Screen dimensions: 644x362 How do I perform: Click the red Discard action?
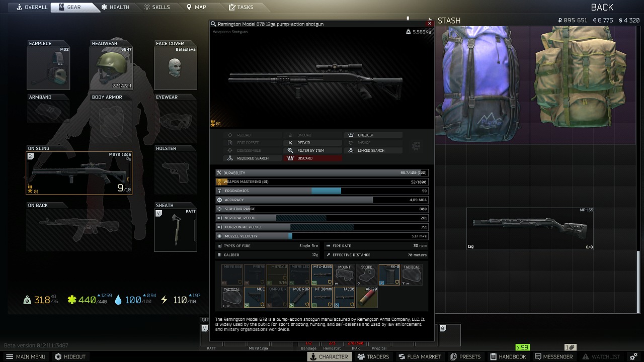point(313,158)
